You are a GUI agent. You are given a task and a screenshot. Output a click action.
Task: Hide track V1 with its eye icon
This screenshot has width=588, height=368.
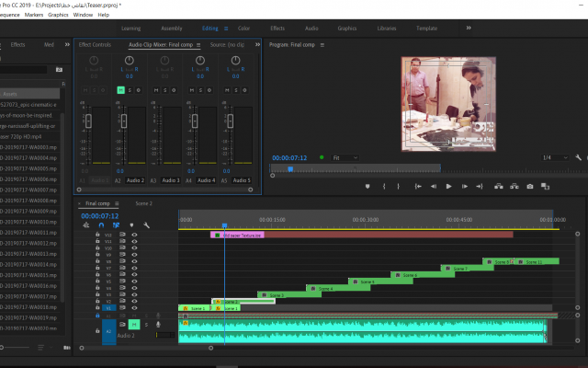[x=134, y=308]
